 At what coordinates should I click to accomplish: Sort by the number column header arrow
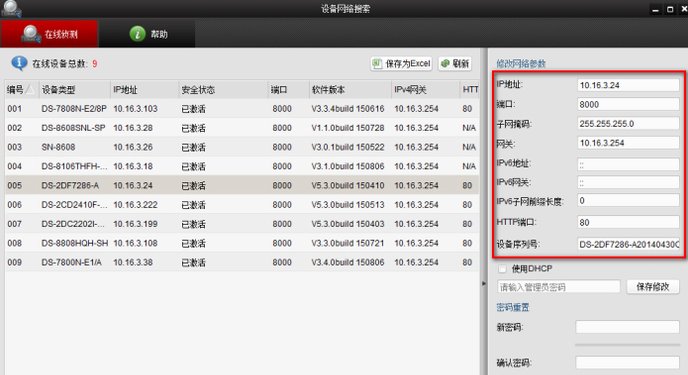pos(30,90)
